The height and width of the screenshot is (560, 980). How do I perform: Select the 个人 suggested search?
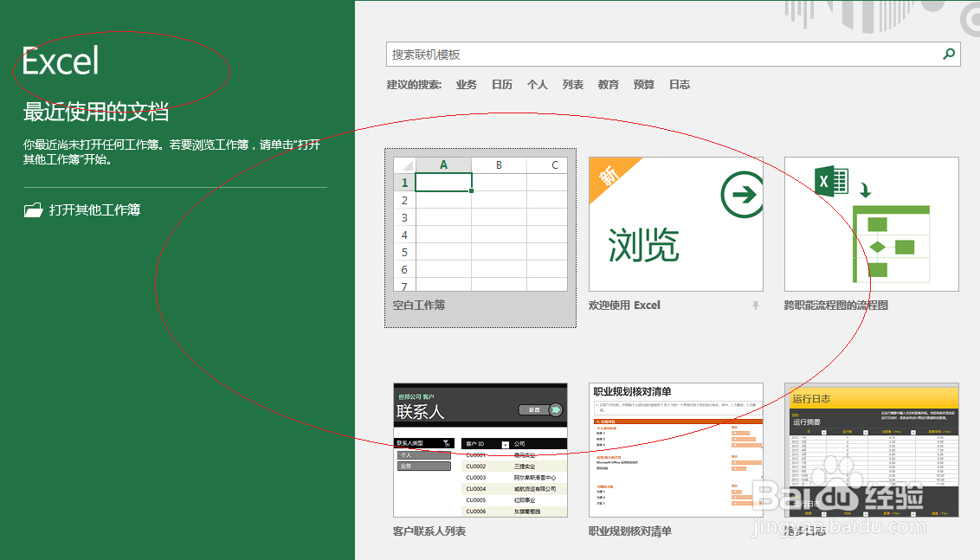(x=538, y=84)
